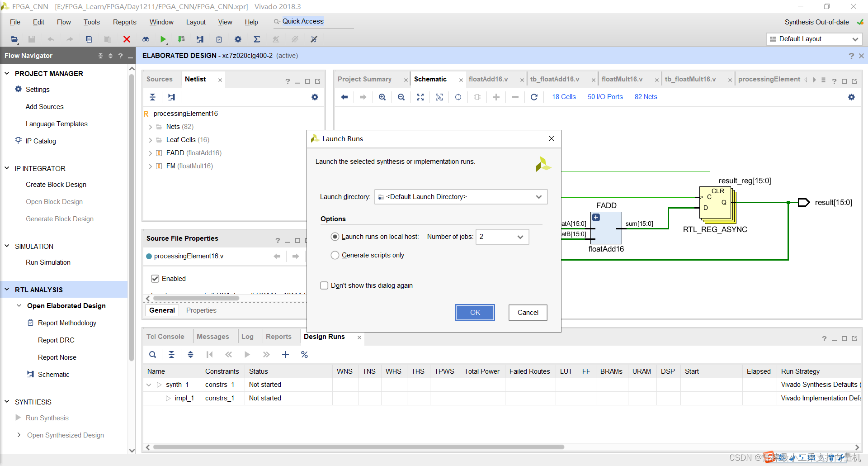Viewport: 868px width, 466px height.
Task: Expand Nets (82) tree node
Action: [x=150, y=127]
